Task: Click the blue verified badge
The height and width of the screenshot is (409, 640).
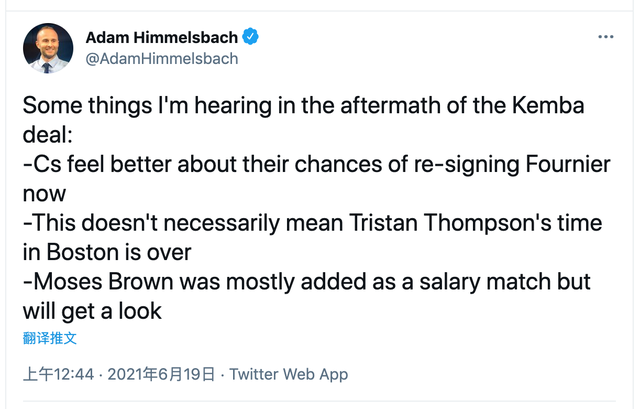Action: click(250, 37)
